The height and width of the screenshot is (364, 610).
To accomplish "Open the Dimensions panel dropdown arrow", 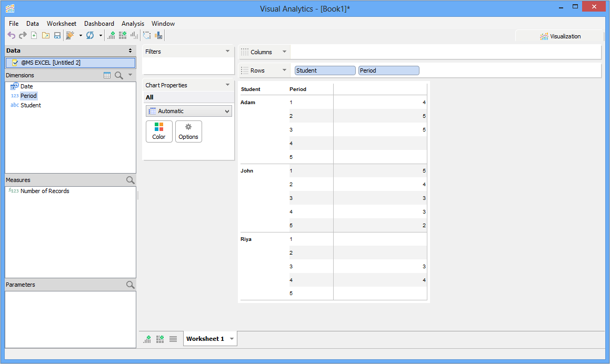I will 131,75.
